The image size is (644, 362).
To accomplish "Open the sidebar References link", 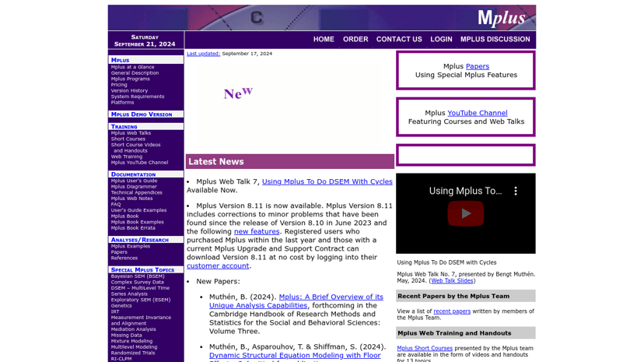I will [124, 258].
